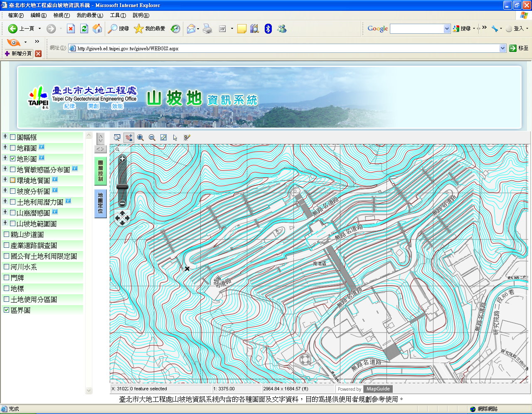
Task: Expand the 圖幅框 layer group
Action: click(5, 136)
